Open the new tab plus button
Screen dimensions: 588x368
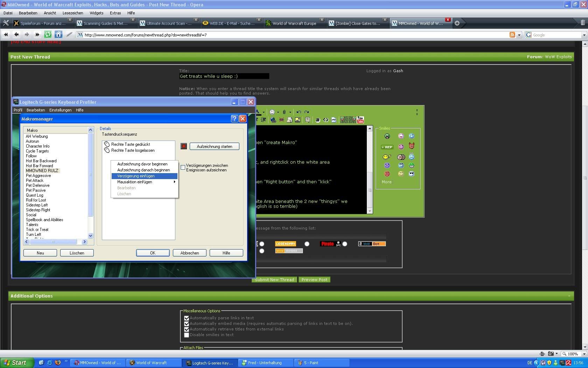(457, 23)
